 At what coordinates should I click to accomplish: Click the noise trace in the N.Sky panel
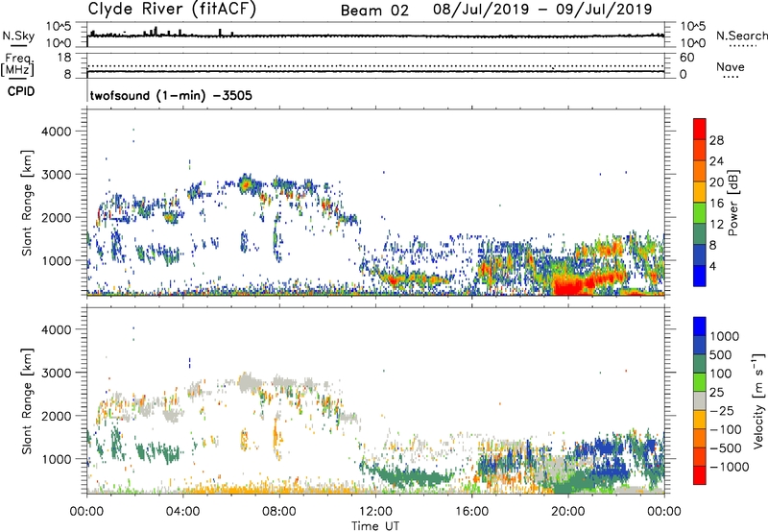click(375, 36)
